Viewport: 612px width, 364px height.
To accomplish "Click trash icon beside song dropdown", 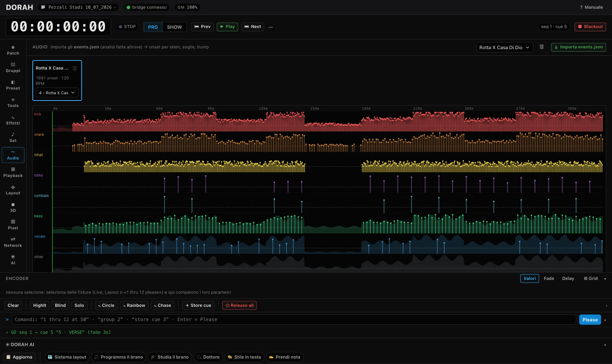I will (542, 47).
